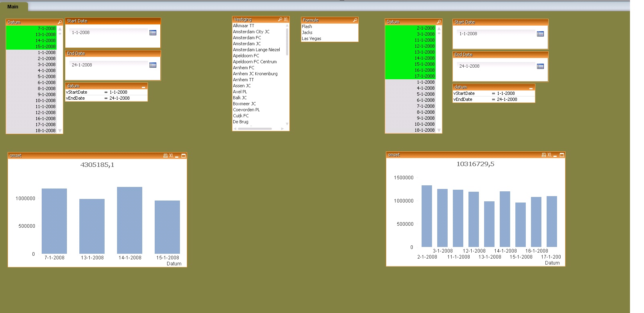Open calendar picker in right Start Date box
Screen dimensions: 644x313
pyautogui.click(x=540, y=34)
